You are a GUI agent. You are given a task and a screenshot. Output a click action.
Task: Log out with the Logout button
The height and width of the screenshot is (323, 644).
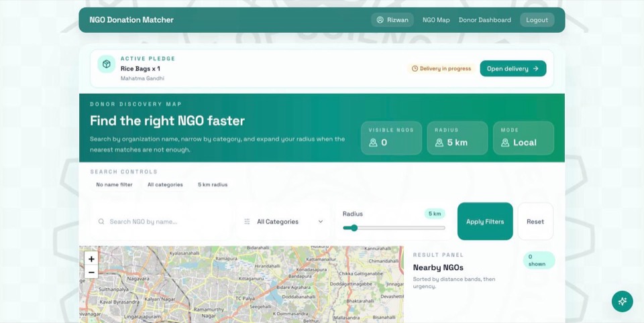[537, 19]
